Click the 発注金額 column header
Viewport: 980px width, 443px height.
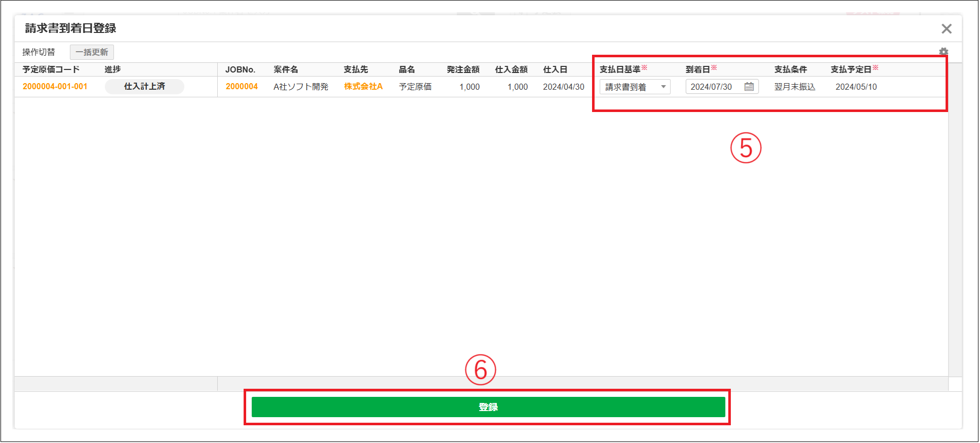pyautogui.click(x=463, y=69)
